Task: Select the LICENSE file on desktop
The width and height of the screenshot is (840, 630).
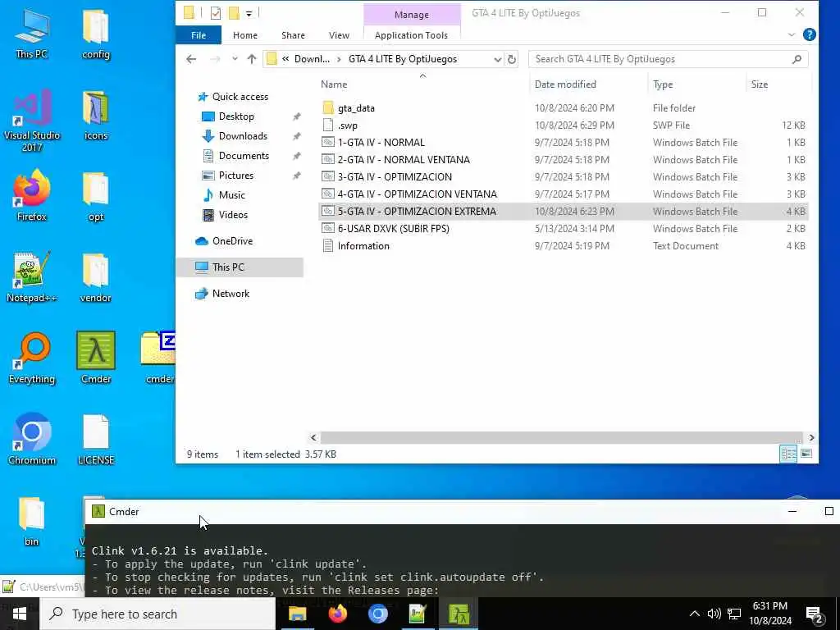Action: [96, 441]
